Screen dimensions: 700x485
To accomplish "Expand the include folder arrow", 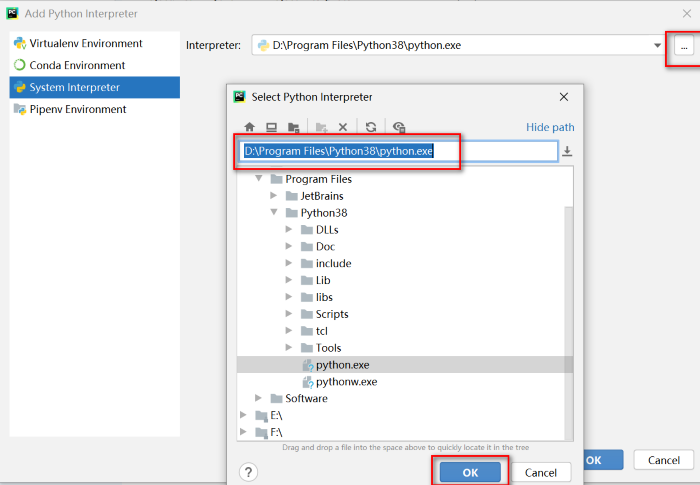I will click(x=289, y=263).
